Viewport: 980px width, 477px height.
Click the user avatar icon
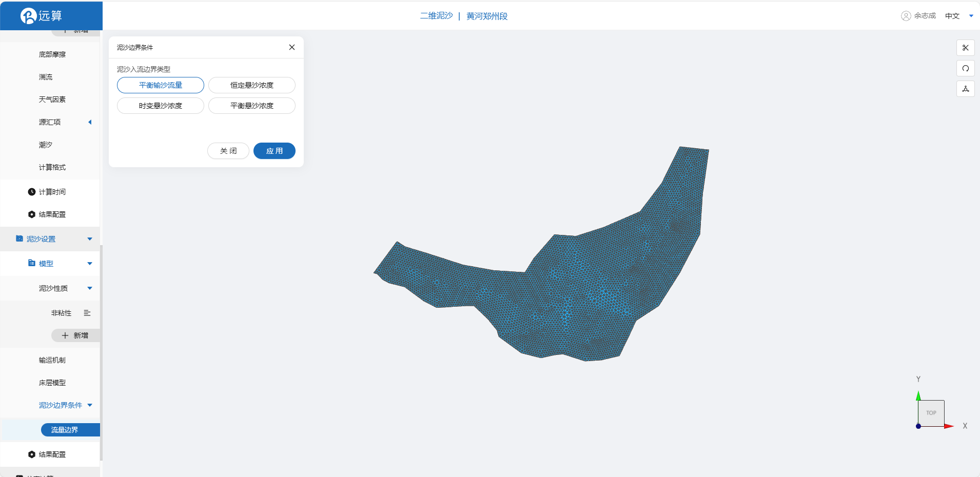906,16
